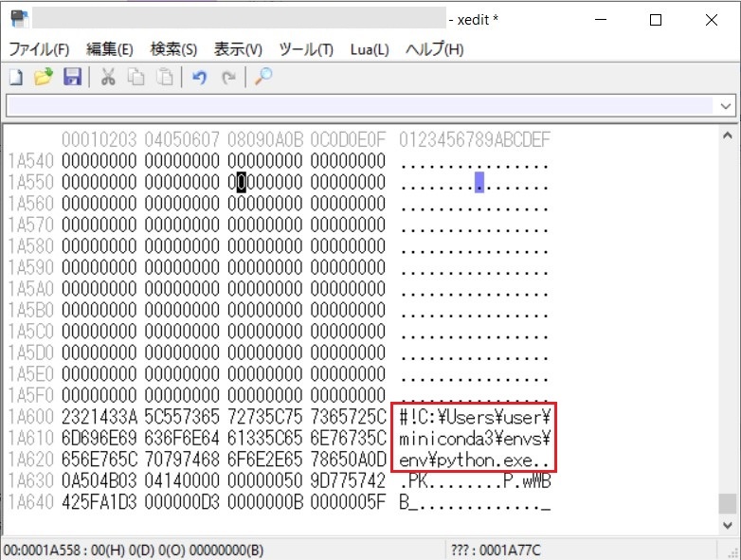
Task: Click column header 0C0D0E0F
Action: coord(349,140)
